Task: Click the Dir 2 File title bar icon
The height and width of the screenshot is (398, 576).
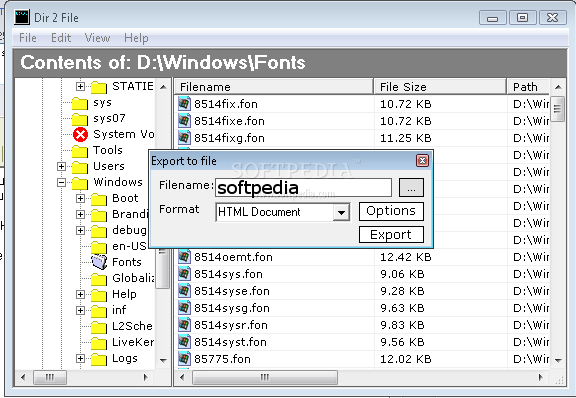Action: [x=22, y=17]
